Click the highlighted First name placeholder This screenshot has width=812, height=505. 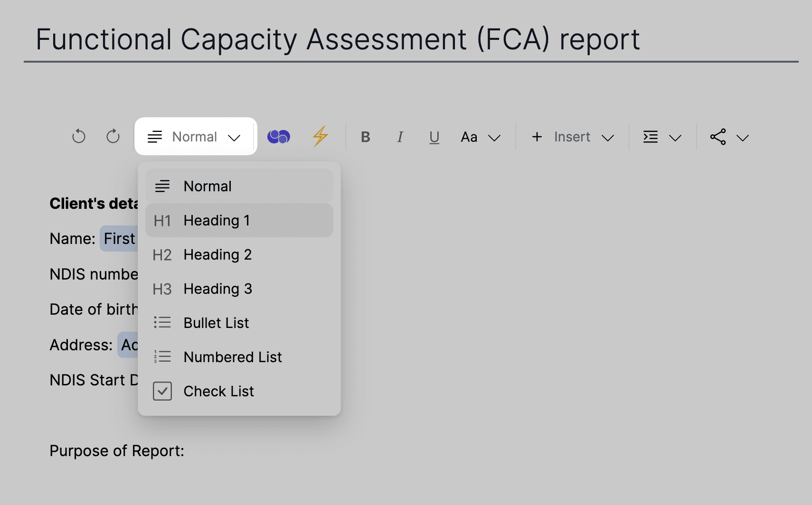point(119,238)
